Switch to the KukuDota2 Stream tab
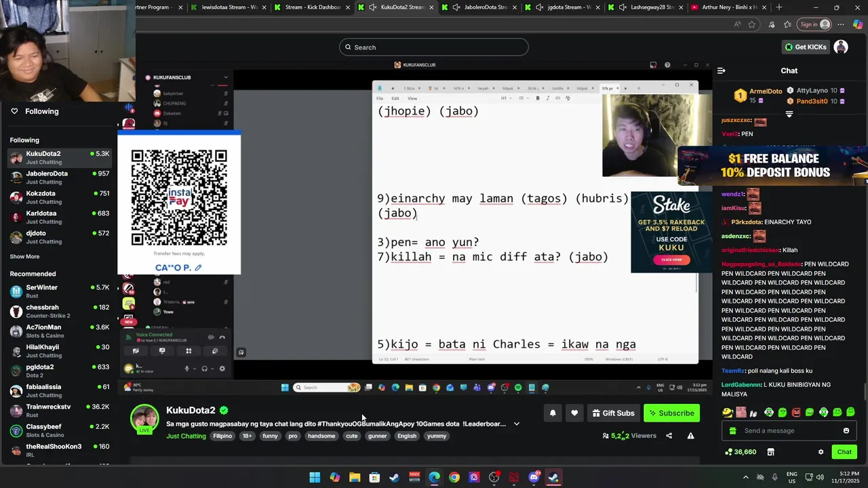 click(397, 7)
